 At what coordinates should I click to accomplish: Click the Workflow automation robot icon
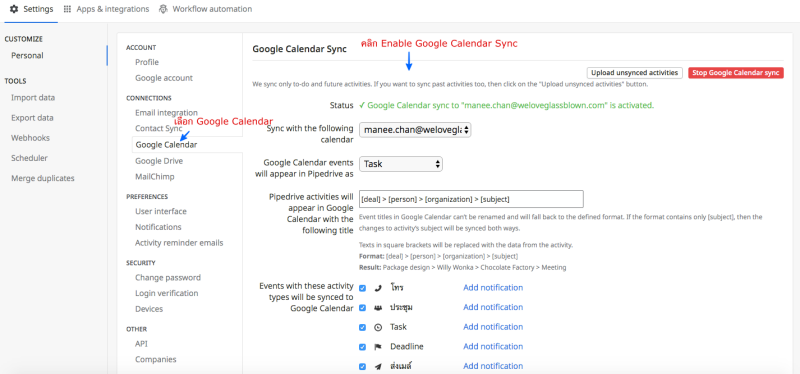pyautogui.click(x=163, y=9)
